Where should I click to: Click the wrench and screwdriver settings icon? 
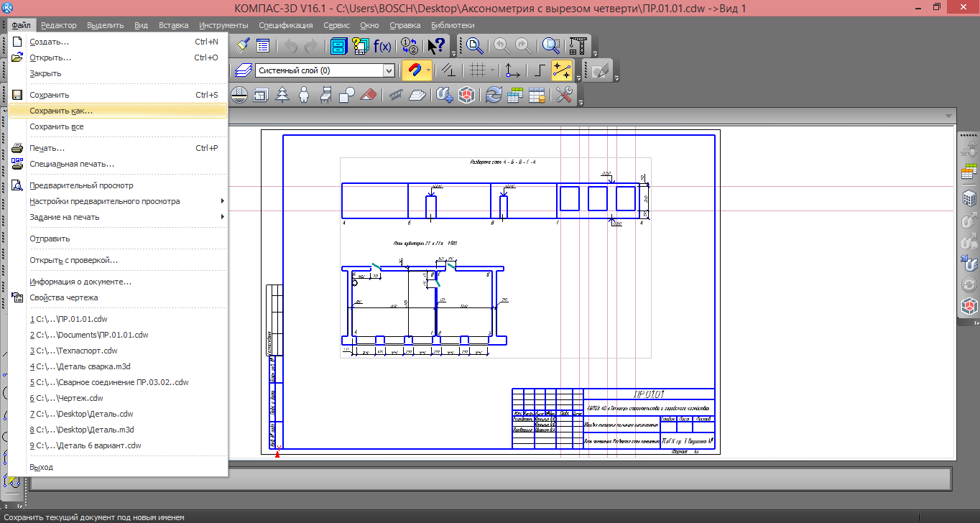click(565, 95)
